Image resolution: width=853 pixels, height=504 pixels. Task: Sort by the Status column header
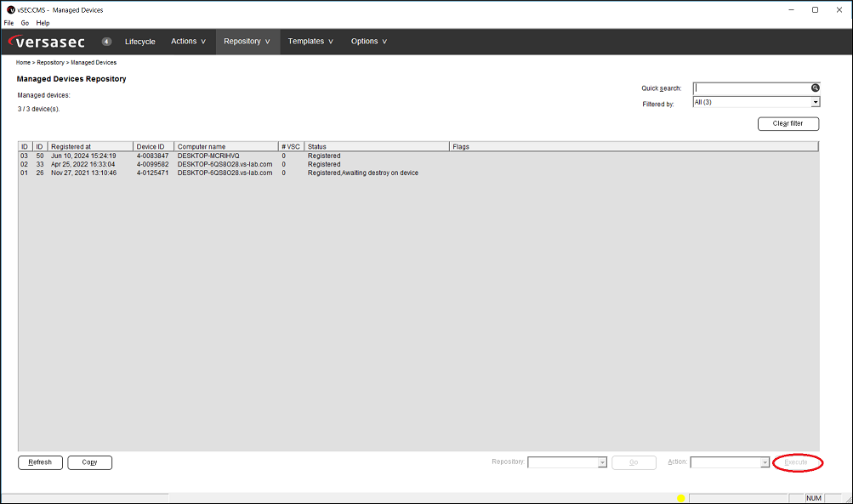point(377,147)
